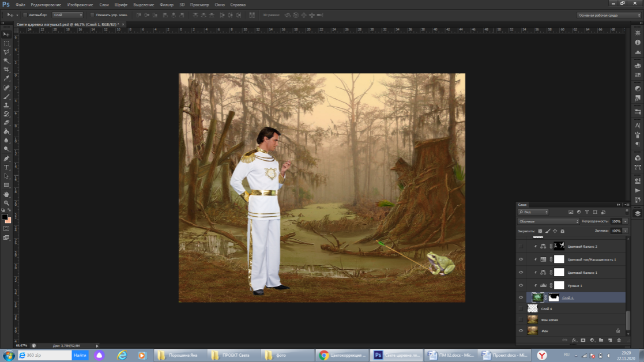Click the layer style fx icon
The width and height of the screenshot is (644, 362).
click(574, 340)
